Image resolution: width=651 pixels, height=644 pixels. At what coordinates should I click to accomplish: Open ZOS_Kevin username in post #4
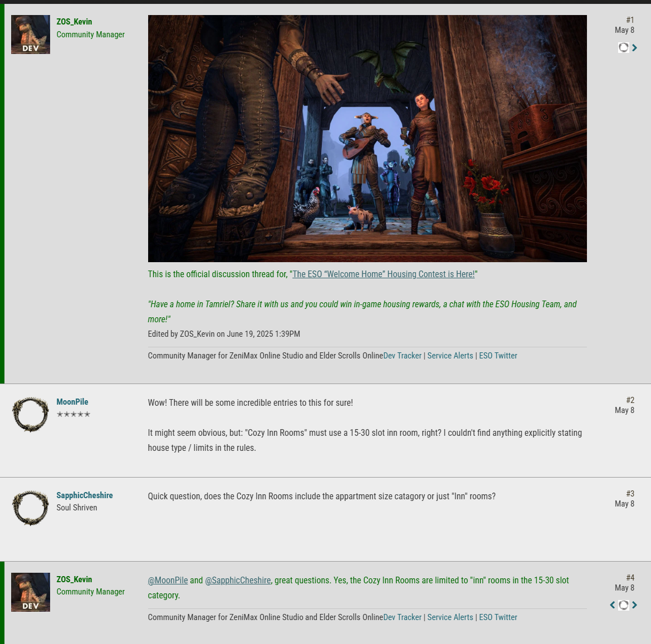click(x=74, y=579)
